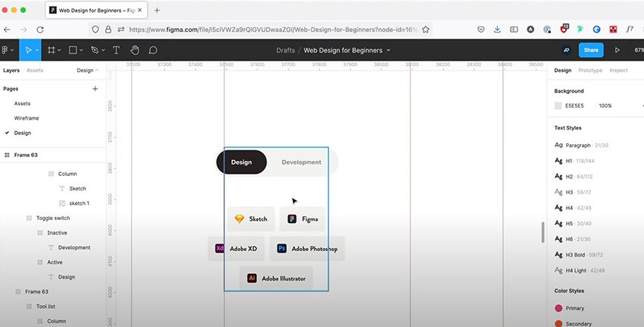Switch to the Prototype tab

[590, 71]
